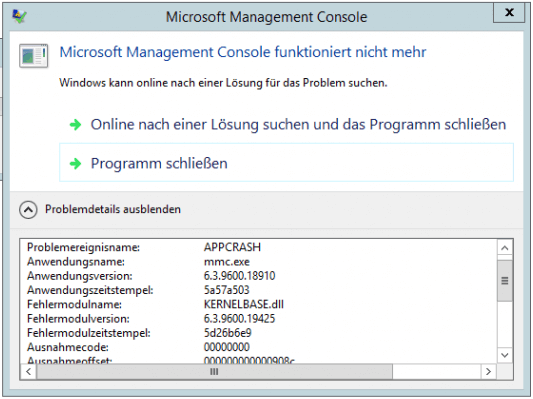Click the value 6.3.9600.18910
The height and width of the screenshot is (399, 533).
pos(239,276)
